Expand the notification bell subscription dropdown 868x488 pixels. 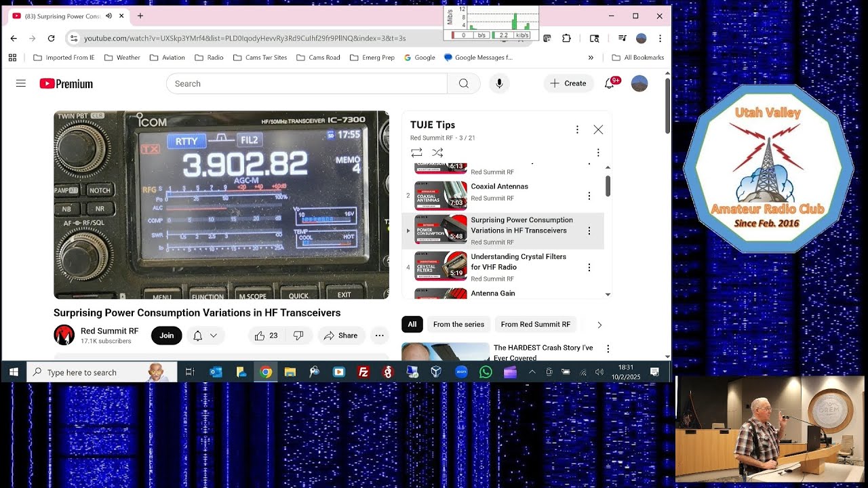(x=205, y=335)
